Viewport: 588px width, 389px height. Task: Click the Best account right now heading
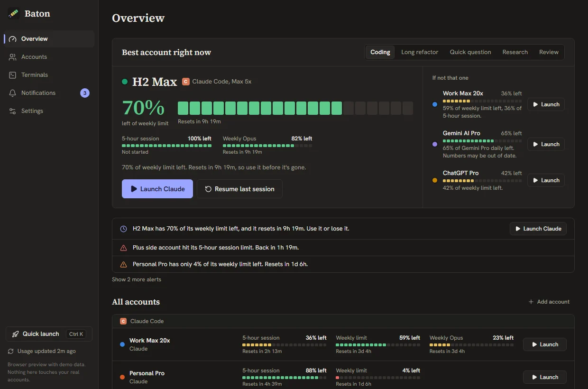pyautogui.click(x=166, y=52)
